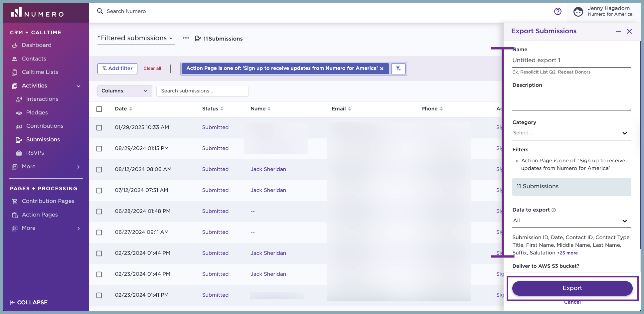This screenshot has height=314, width=644.
Task: Check the 08/12/2024 08:06 AM row
Action: point(99,170)
